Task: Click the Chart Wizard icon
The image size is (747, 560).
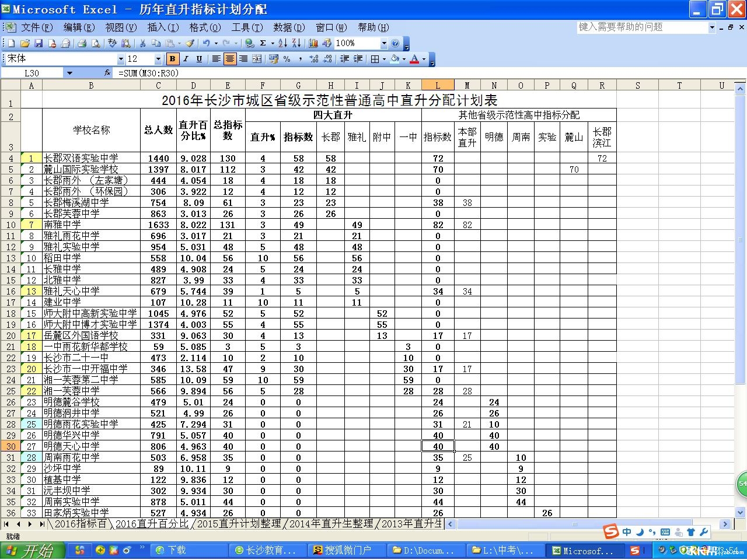Action: (x=313, y=43)
